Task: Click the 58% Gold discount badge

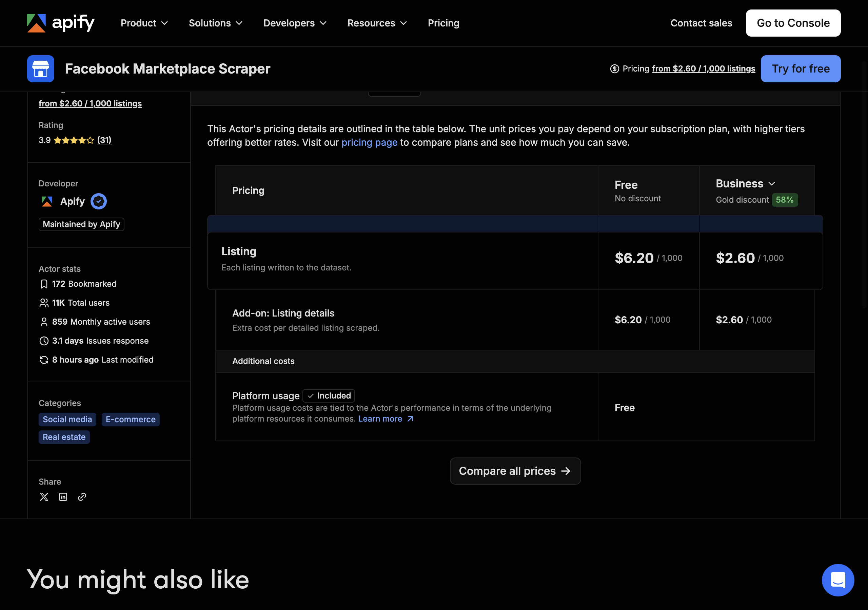Action: pyautogui.click(x=785, y=200)
